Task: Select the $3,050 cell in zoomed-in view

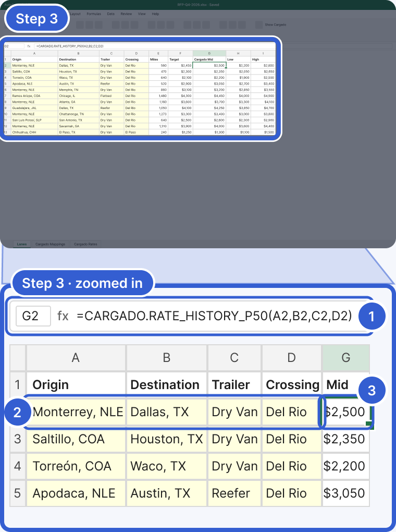Action: point(346,493)
